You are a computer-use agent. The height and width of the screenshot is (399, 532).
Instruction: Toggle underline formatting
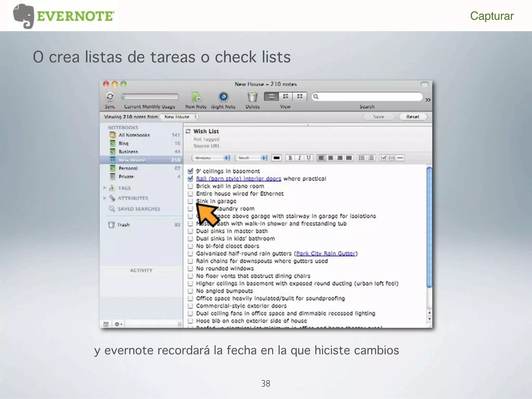pos(309,158)
